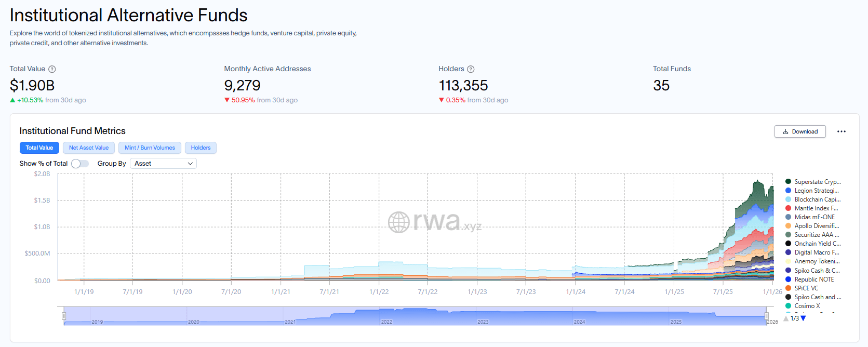This screenshot has width=868, height=347.
Task: Click the Institutional Alternative Funds page title
Action: point(129,15)
